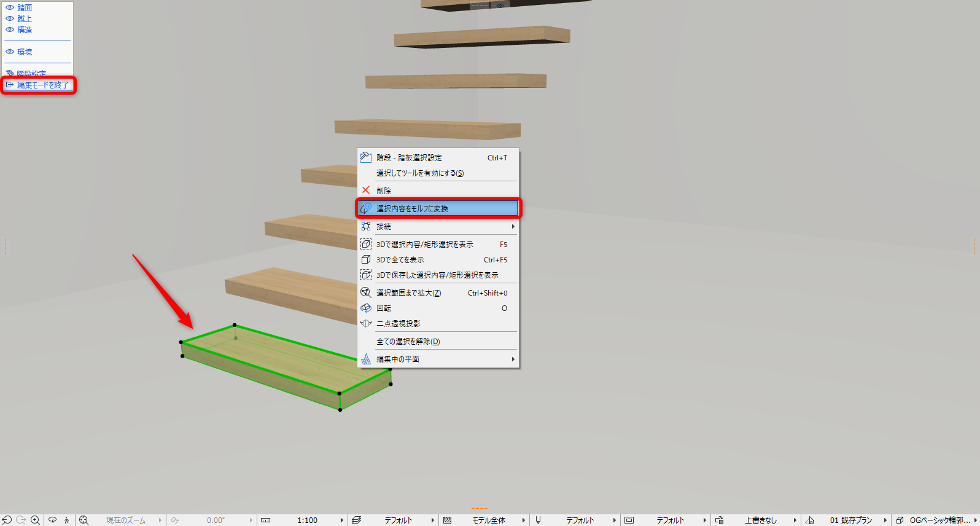Viewport: 980px width, 526px height.
Task: Click the undo zoom arrow icon
Action: [x=7, y=520]
